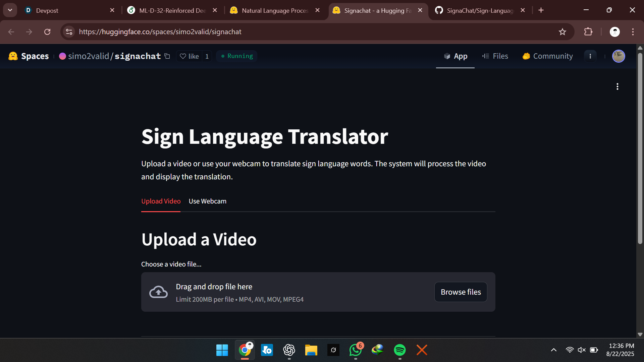This screenshot has width=644, height=362.
Task: Go to the Community tab
Action: 548,56
